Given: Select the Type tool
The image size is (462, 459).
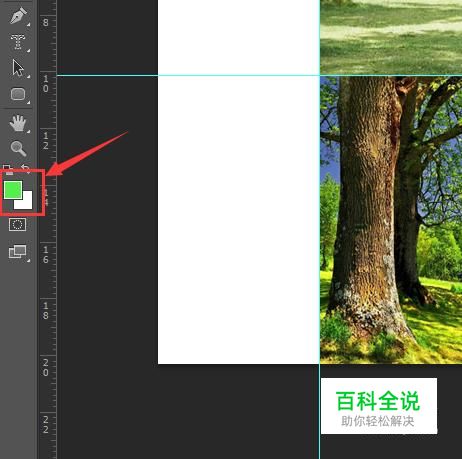Looking at the screenshot, I should (18, 42).
